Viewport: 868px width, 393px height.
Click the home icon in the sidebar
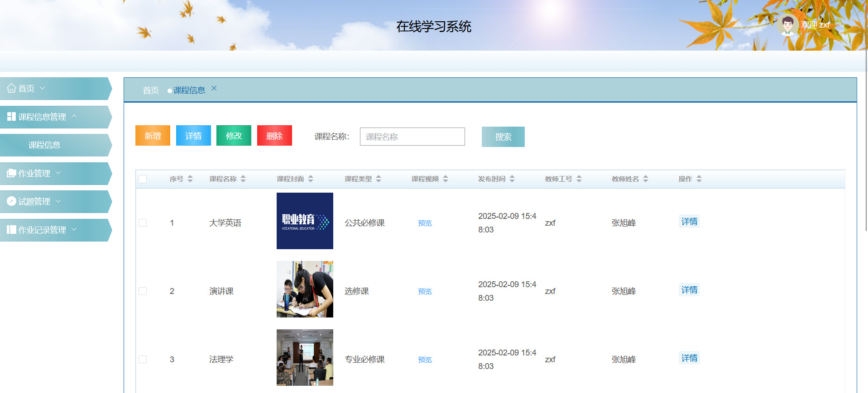point(11,88)
